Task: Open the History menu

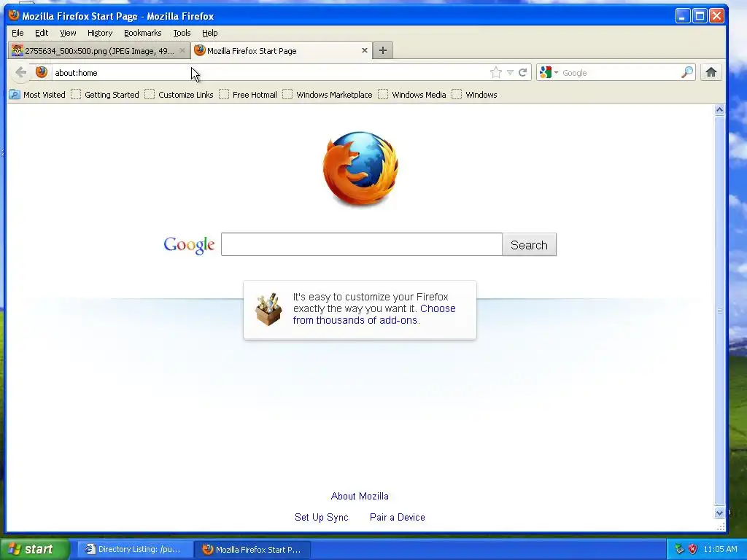Action: coord(100,33)
